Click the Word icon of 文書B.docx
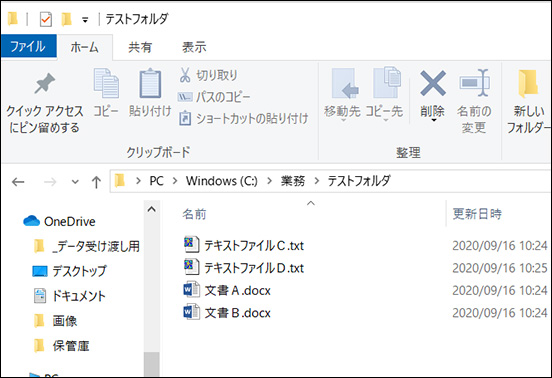Image resolution: width=552 pixels, height=378 pixels. pyautogui.click(x=192, y=313)
